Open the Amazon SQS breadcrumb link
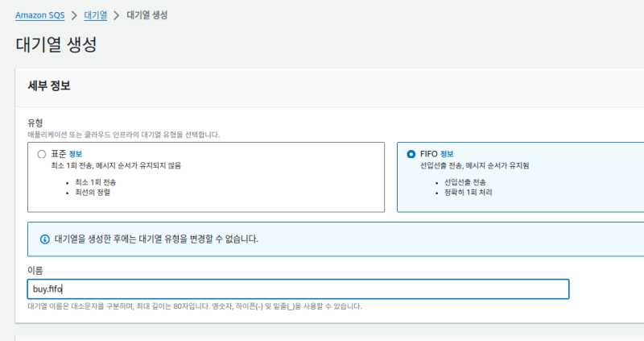The height and width of the screenshot is (341, 644). 40,15
